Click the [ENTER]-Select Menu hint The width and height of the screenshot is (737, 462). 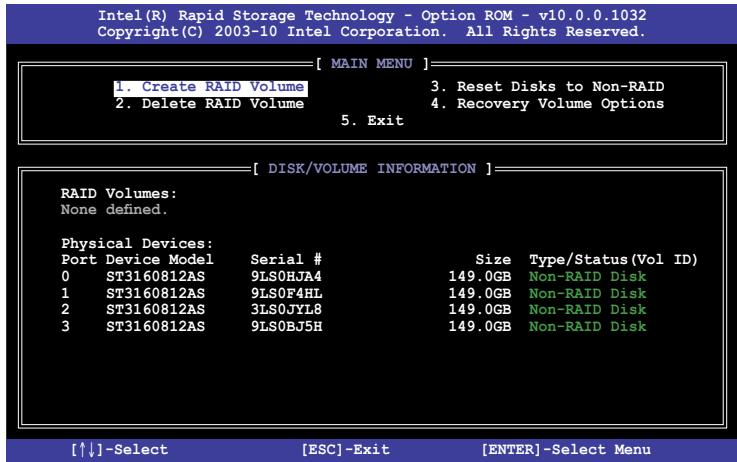pos(566,450)
